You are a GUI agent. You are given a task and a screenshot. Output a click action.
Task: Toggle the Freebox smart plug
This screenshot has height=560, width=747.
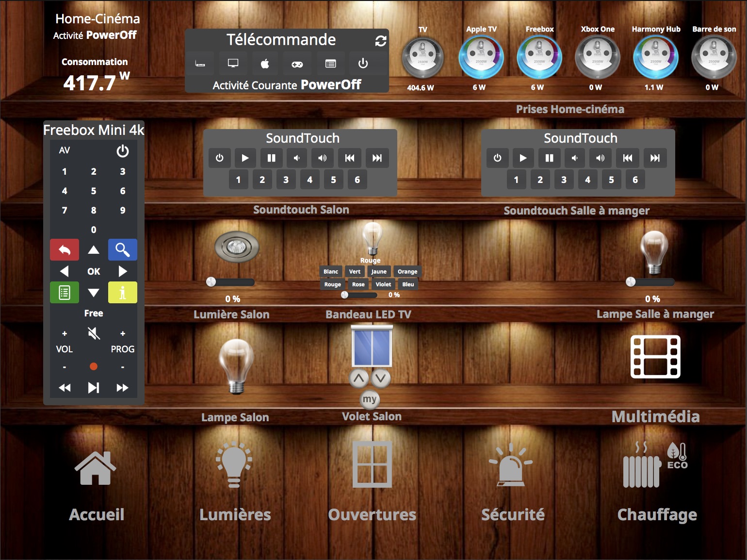pos(539,58)
